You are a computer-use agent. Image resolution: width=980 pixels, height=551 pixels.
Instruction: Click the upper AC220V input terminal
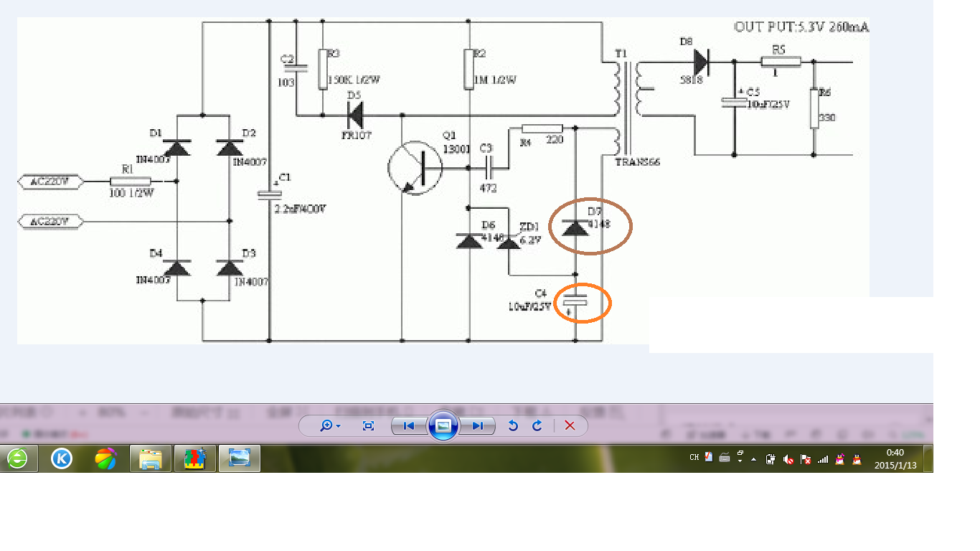50,182
